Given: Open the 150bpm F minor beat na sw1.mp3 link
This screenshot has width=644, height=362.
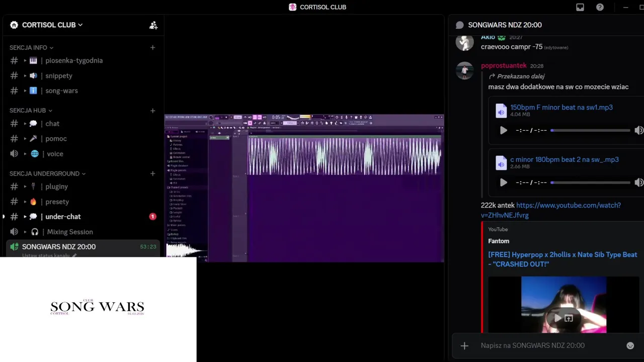Looking at the screenshot, I should 561,107.
